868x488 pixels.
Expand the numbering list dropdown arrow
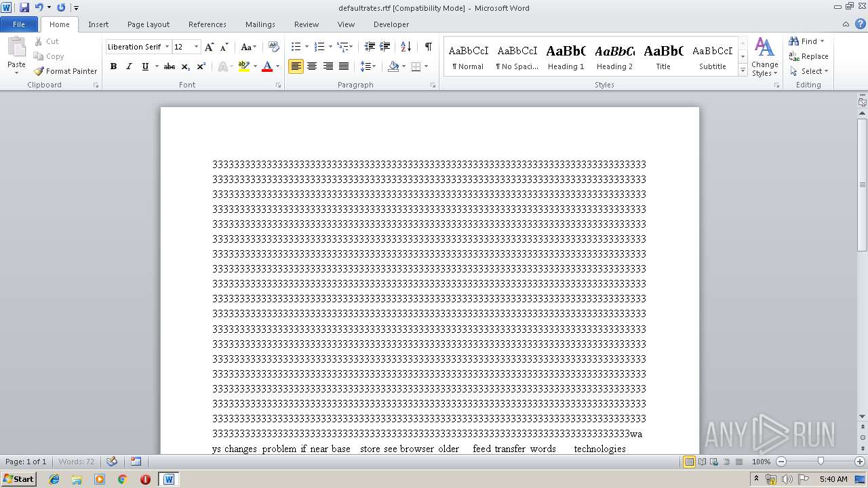tap(330, 47)
